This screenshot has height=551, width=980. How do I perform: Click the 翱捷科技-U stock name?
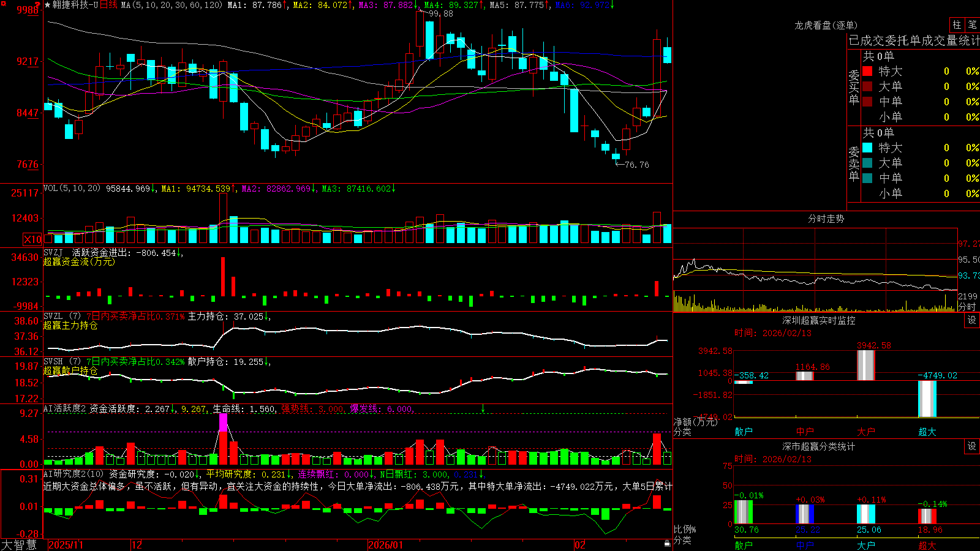pos(75,5)
